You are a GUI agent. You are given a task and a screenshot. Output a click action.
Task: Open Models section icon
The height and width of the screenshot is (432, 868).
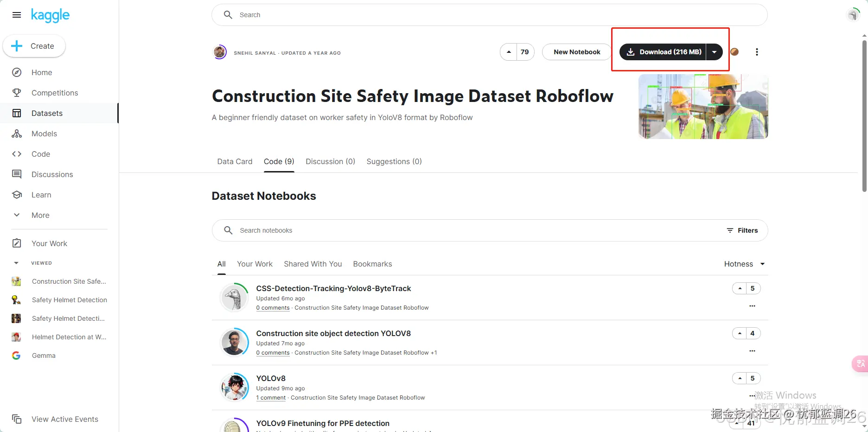[17, 133]
